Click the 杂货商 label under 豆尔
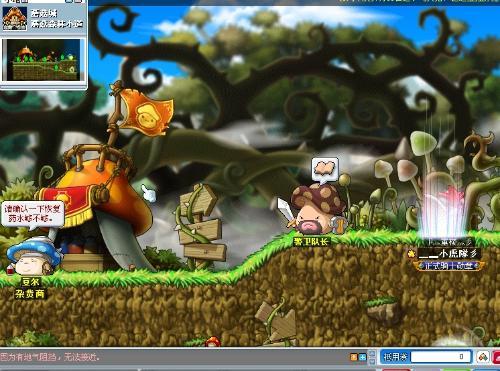Viewport: 500px width, 371px height. (29, 294)
